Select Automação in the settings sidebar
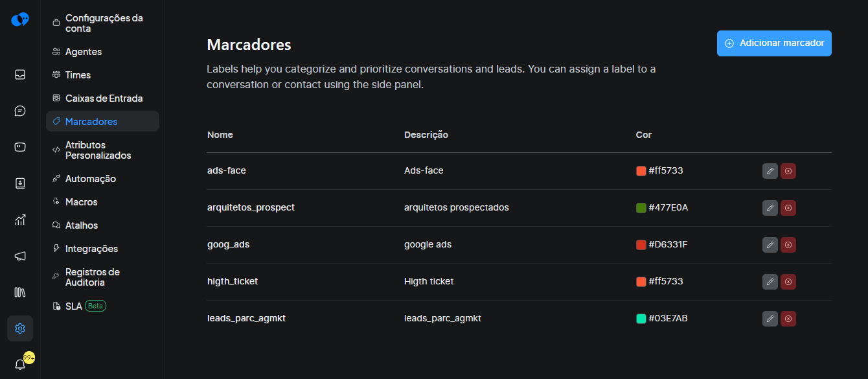Screen dimensions: 868x379 click(90, 179)
